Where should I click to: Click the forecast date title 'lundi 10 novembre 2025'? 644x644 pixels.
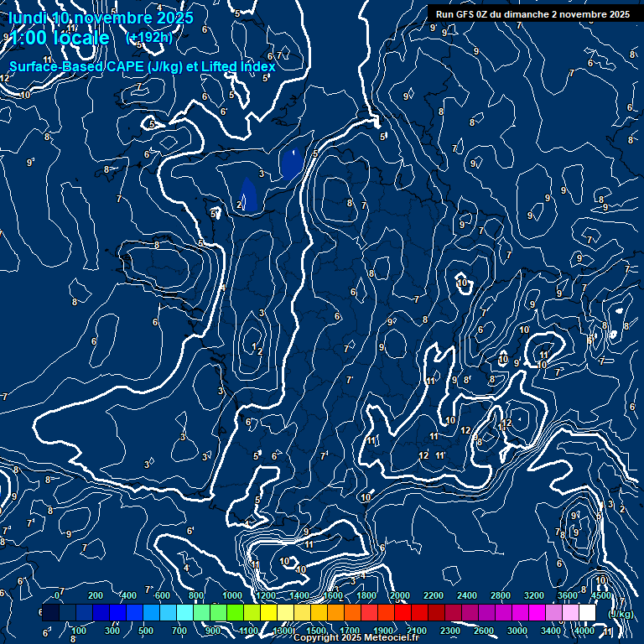point(101,18)
